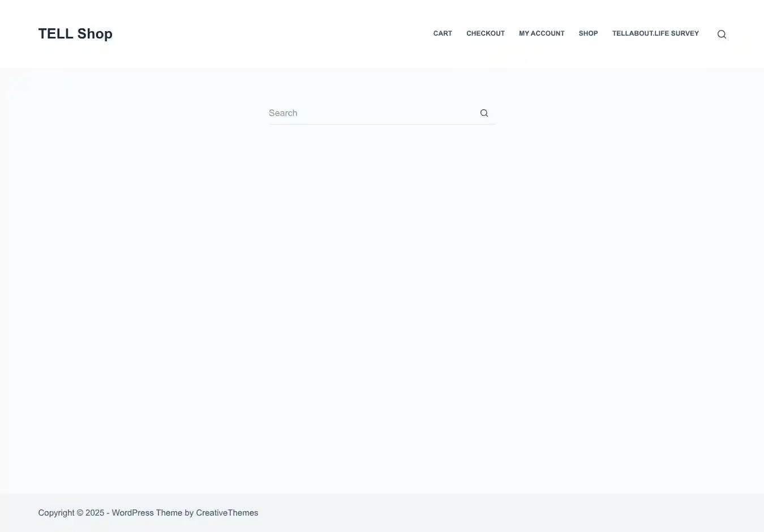This screenshot has width=764, height=532.
Task: Return home via TELL Shop logo text
Action: point(75,34)
